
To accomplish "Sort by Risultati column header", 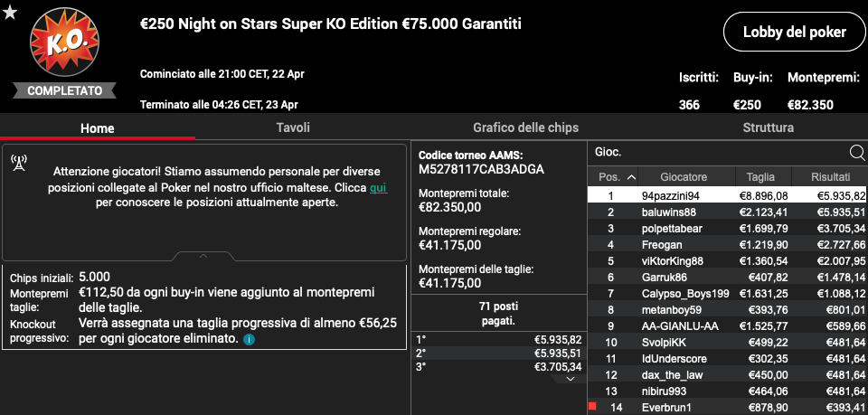I will click(x=830, y=177).
